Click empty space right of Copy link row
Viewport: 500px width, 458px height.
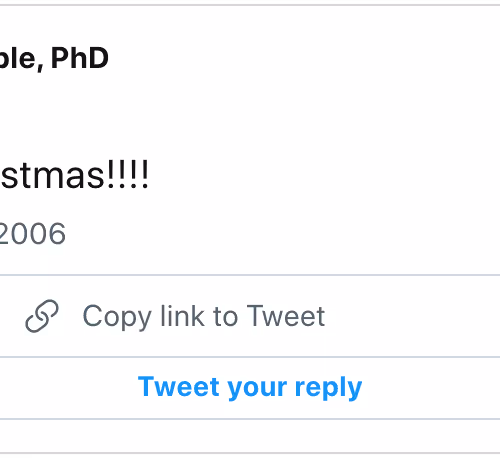point(413,316)
